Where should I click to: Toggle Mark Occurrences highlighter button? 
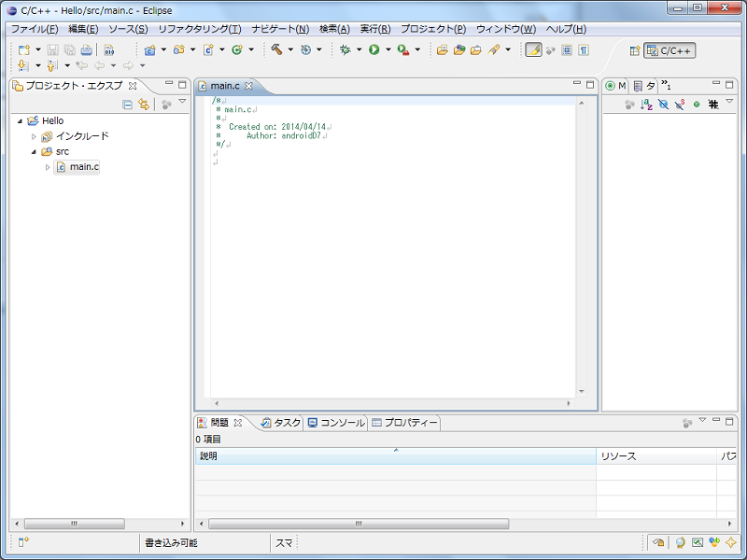[532, 49]
